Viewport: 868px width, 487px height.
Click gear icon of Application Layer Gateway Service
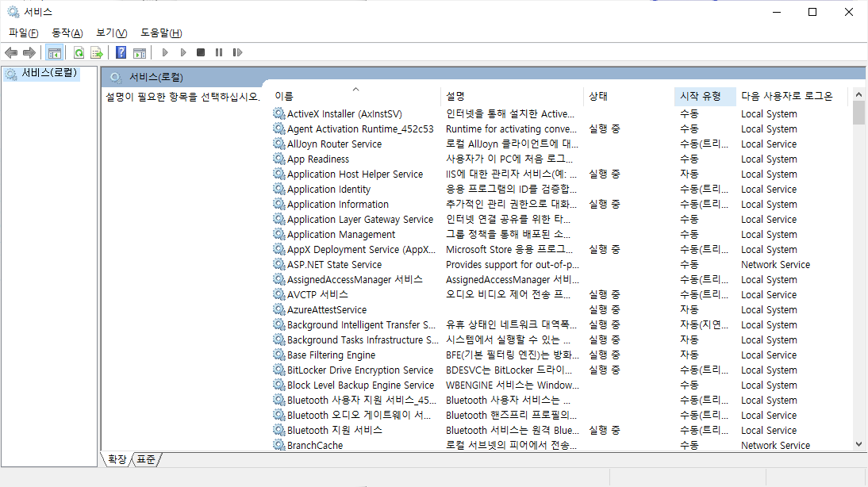pyautogui.click(x=279, y=219)
